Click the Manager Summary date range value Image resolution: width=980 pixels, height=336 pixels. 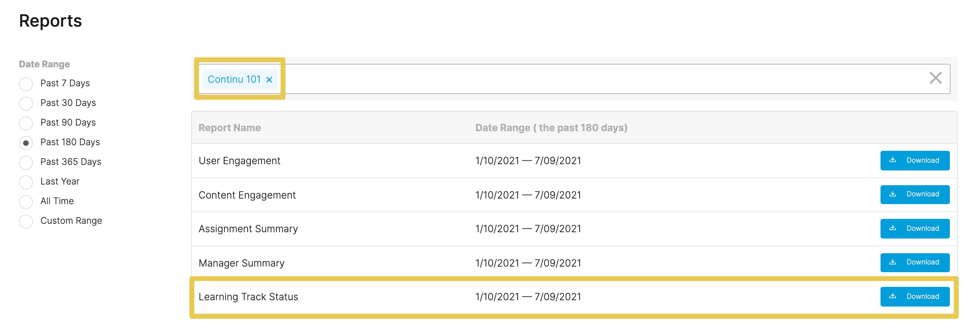(528, 263)
